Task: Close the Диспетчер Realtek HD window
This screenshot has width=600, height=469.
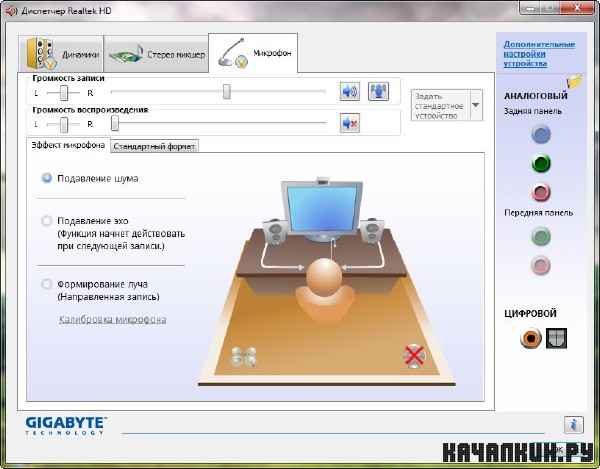Action: (x=579, y=8)
